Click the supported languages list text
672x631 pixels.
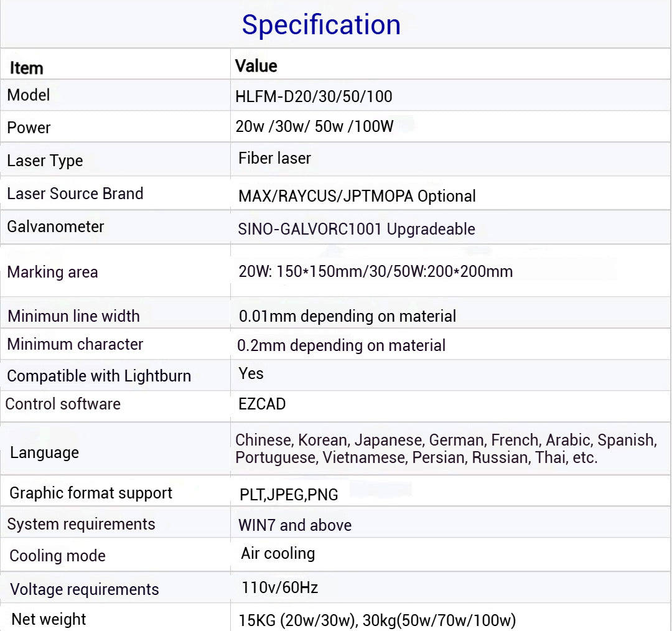pos(446,449)
